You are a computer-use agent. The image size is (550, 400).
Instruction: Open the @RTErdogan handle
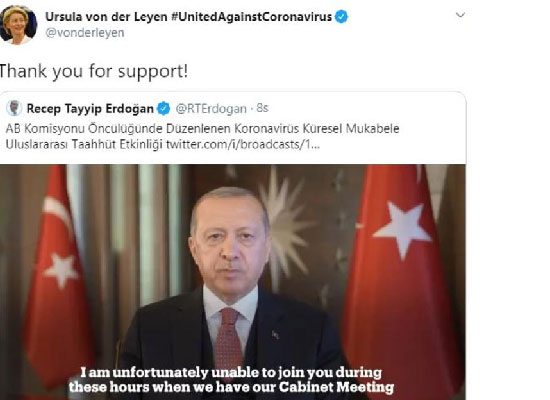click(x=211, y=109)
